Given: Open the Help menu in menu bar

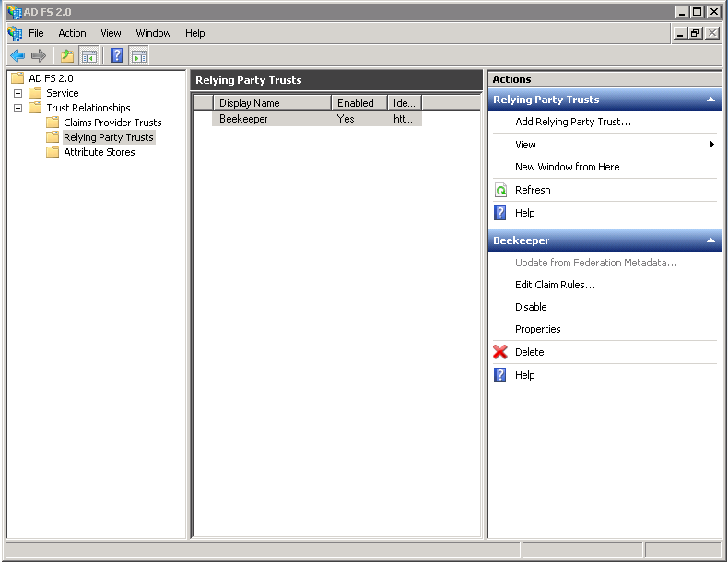Looking at the screenshot, I should (x=195, y=33).
